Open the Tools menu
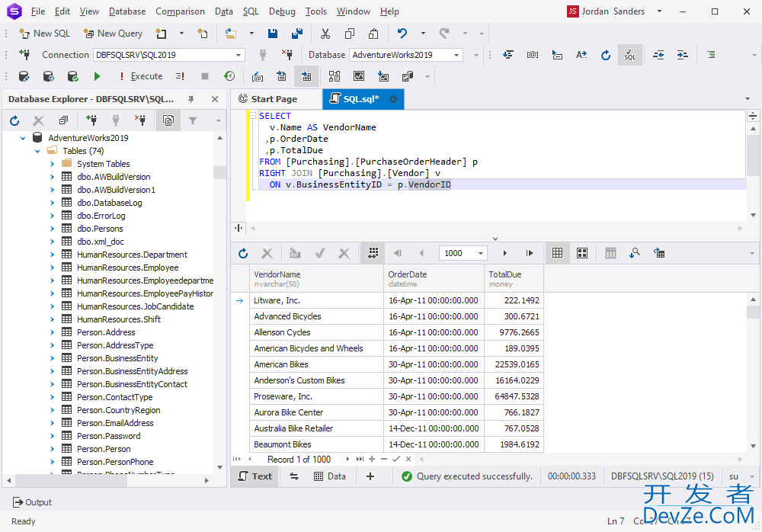This screenshot has height=532, width=762. point(316,11)
